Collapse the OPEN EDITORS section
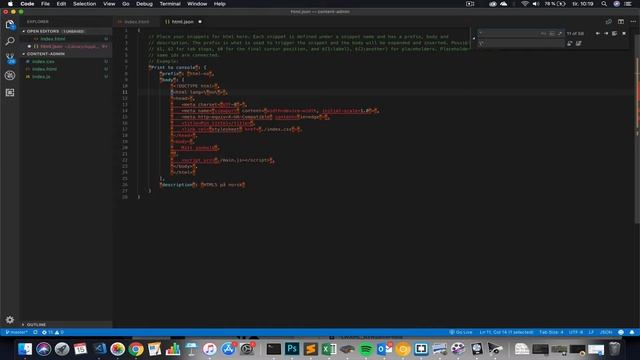The image size is (640, 360). point(65,31)
